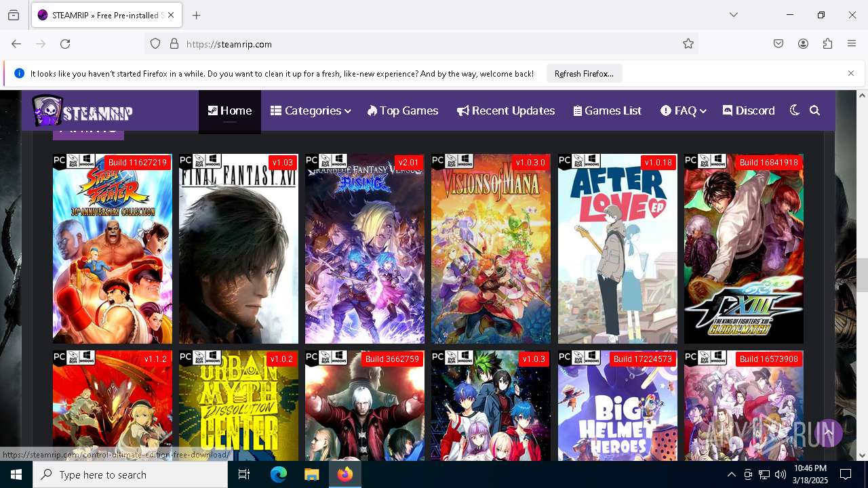Image resolution: width=868 pixels, height=488 pixels.
Task: Click the Build 17224573 badge
Action: pyautogui.click(x=642, y=359)
